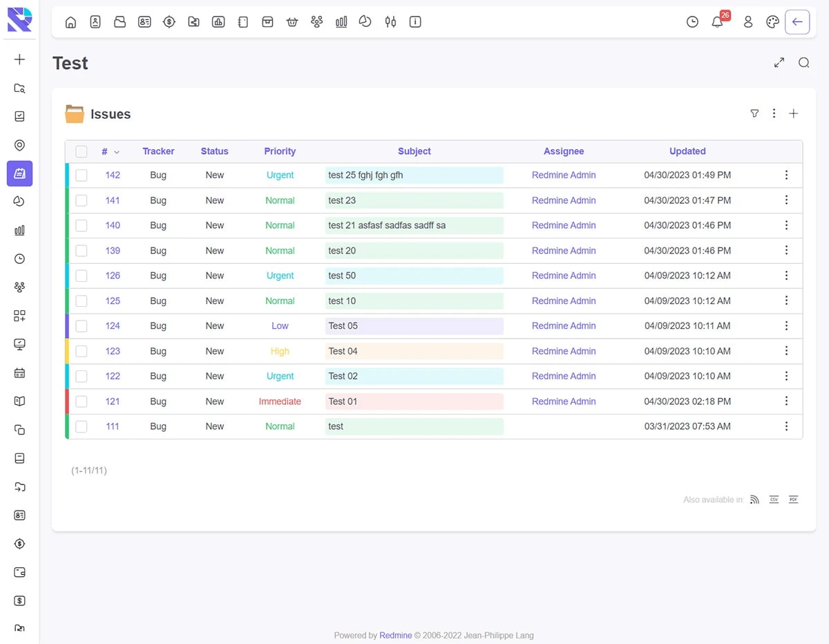Open the info icon in the top toolbar
The height and width of the screenshot is (644, 829).
click(x=415, y=22)
